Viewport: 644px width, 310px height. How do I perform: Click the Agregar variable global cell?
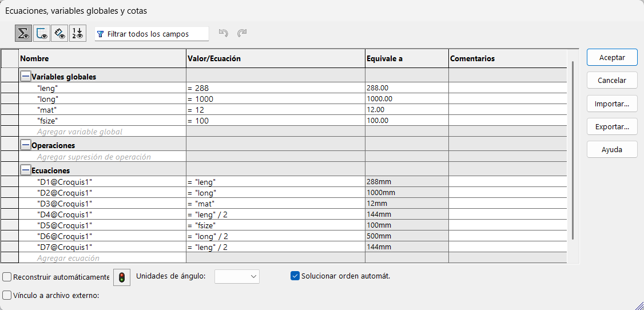[x=79, y=132]
